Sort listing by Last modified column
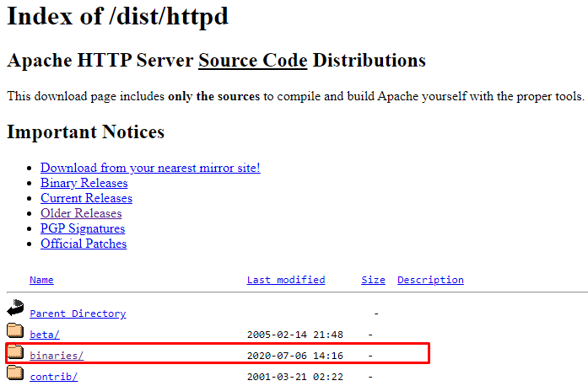 click(x=286, y=280)
